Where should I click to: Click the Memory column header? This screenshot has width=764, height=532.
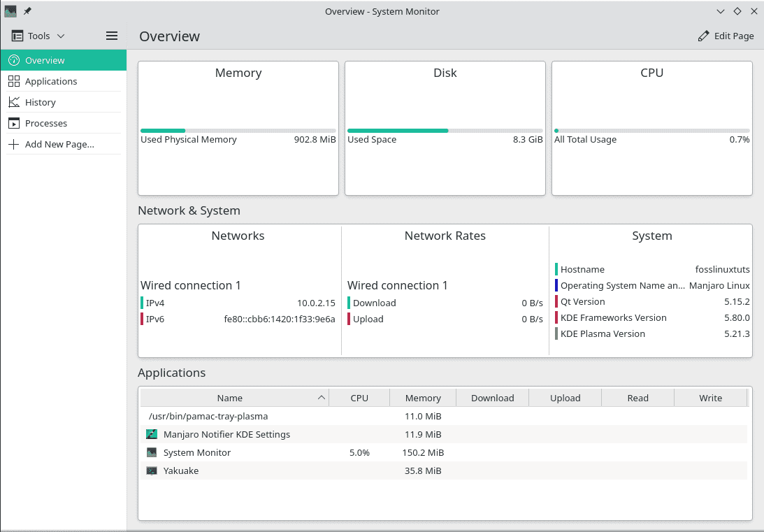pos(422,397)
